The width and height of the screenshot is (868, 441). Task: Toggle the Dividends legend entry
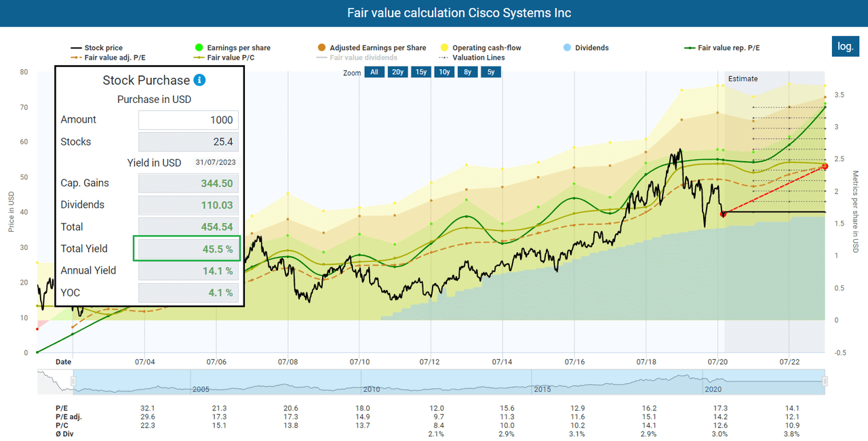586,48
